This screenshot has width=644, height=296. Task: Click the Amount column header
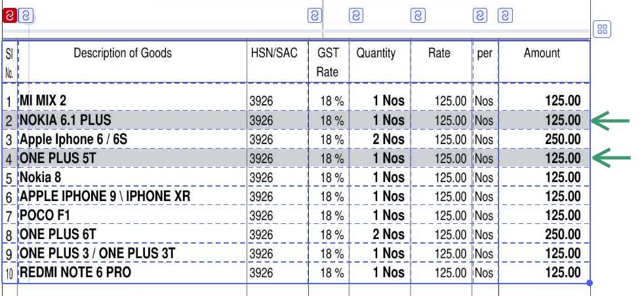pos(544,62)
